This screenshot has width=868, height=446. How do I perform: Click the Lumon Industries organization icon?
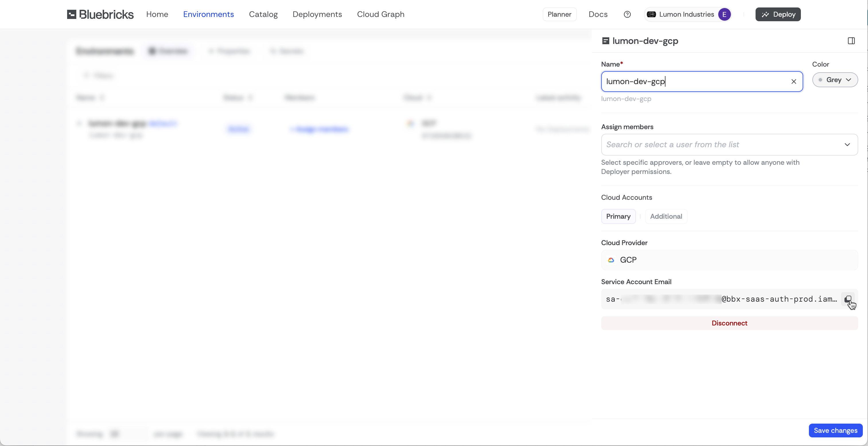click(x=651, y=14)
